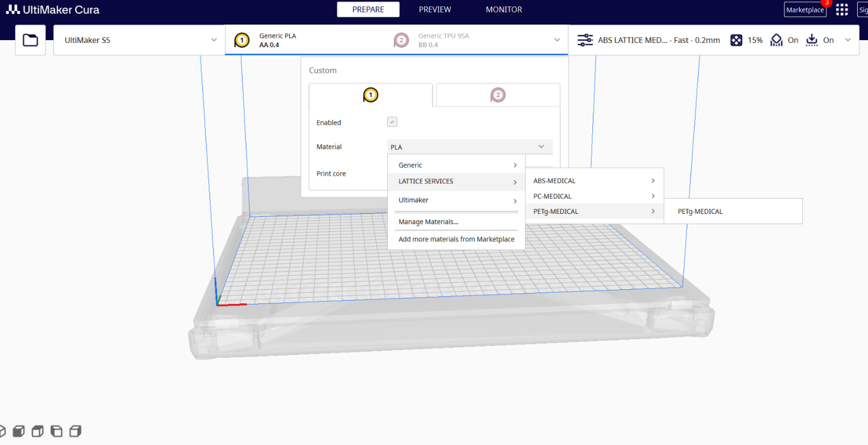Click the Generic TPU 95A label
The image size is (868, 445).
click(x=444, y=36)
